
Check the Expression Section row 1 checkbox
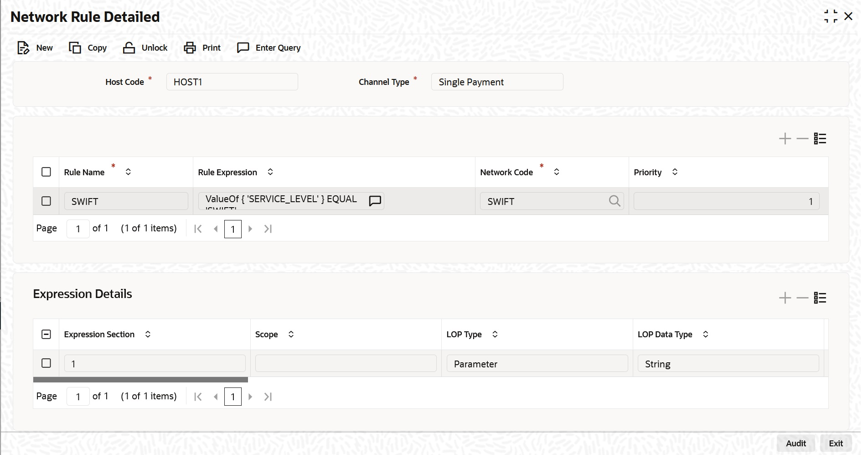(x=46, y=363)
